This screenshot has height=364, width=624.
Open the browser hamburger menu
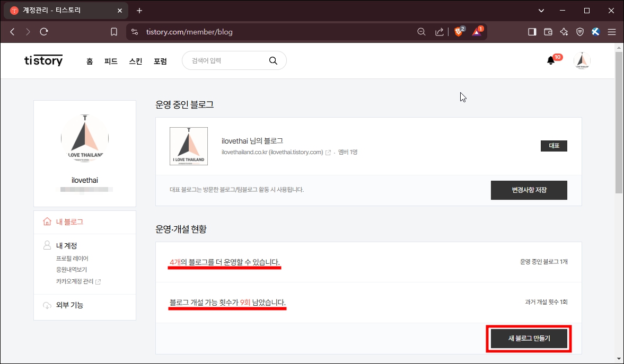[612, 31]
